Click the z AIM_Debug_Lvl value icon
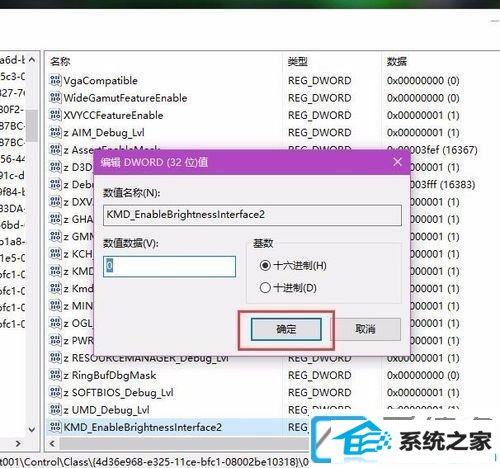 55,132
